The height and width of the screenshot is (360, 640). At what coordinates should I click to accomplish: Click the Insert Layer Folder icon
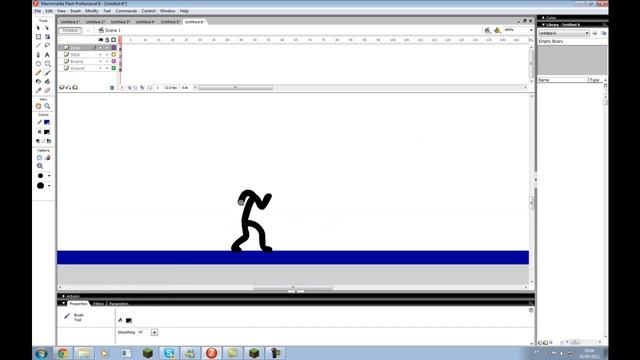click(x=75, y=88)
